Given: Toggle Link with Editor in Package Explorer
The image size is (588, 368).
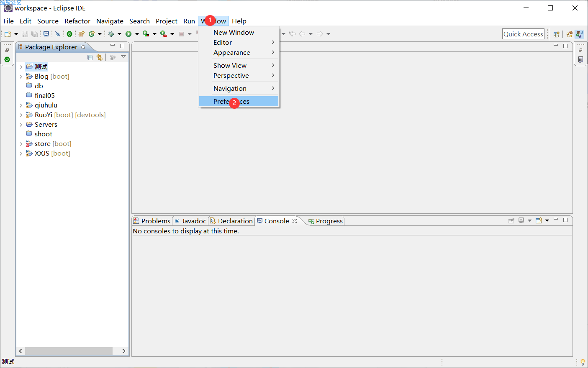Looking at the screenshot, I should (100, 57).
